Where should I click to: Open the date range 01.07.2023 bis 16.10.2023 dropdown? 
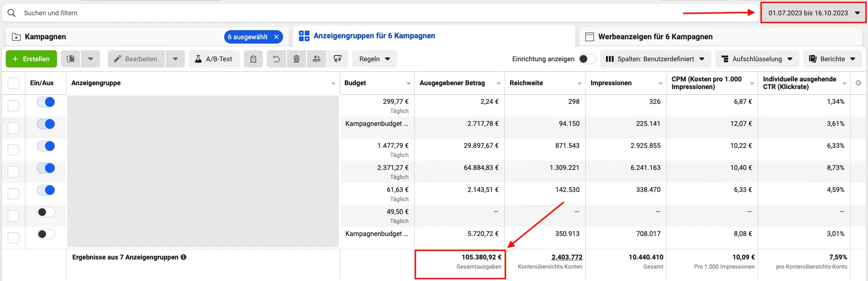(813, 13)
